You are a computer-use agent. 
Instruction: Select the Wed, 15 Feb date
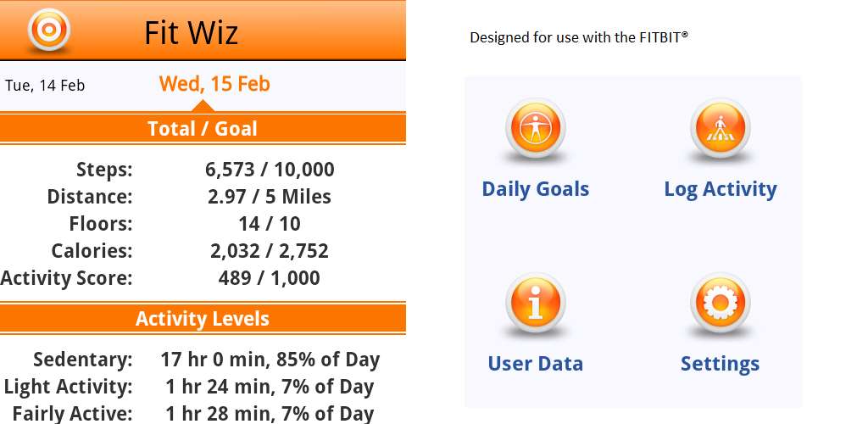(x=214, y=84)
